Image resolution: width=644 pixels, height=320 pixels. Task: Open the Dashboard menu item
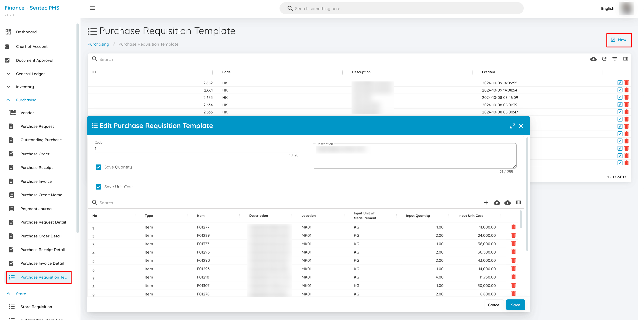click(26, 32)
